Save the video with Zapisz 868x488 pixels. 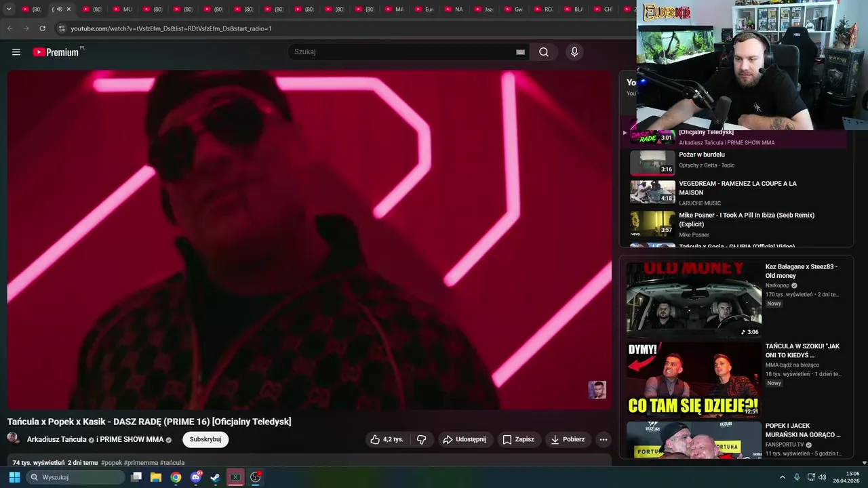pos(519,439)
